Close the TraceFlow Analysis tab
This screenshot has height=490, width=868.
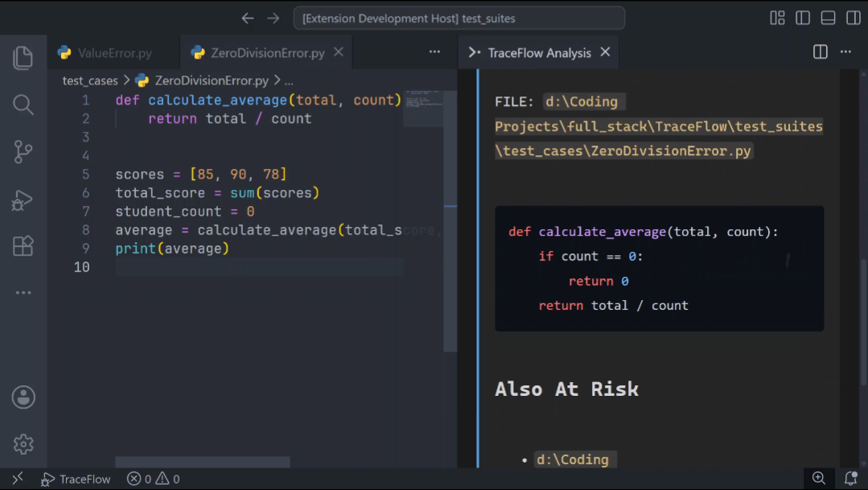(606, 52)
